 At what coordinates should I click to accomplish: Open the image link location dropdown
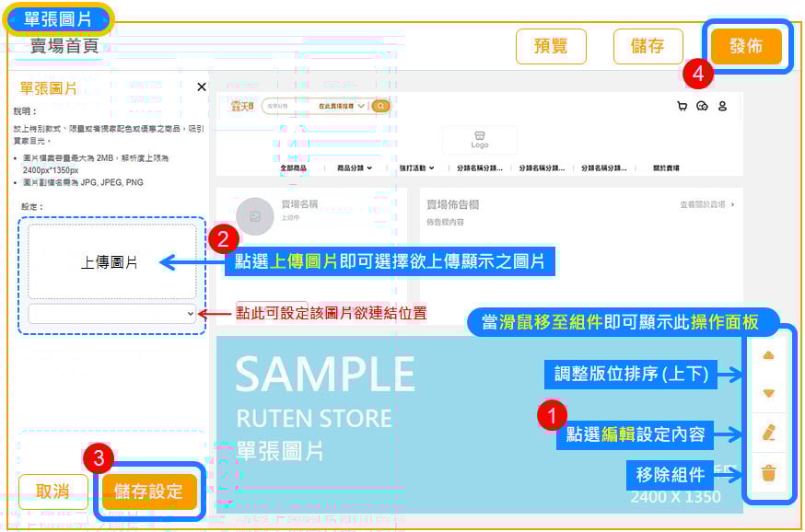tap(112, 313)
